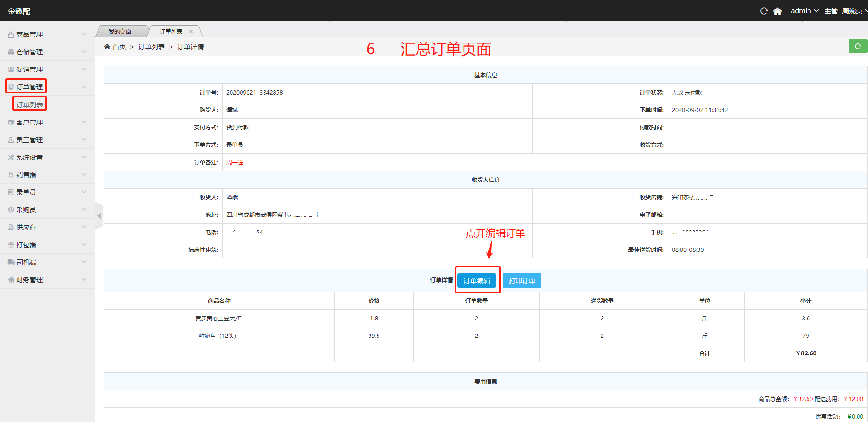Collapse the sidebar using the arrow handle
The width and height of the screenshot is (868, 422).
tap(99, 215)
